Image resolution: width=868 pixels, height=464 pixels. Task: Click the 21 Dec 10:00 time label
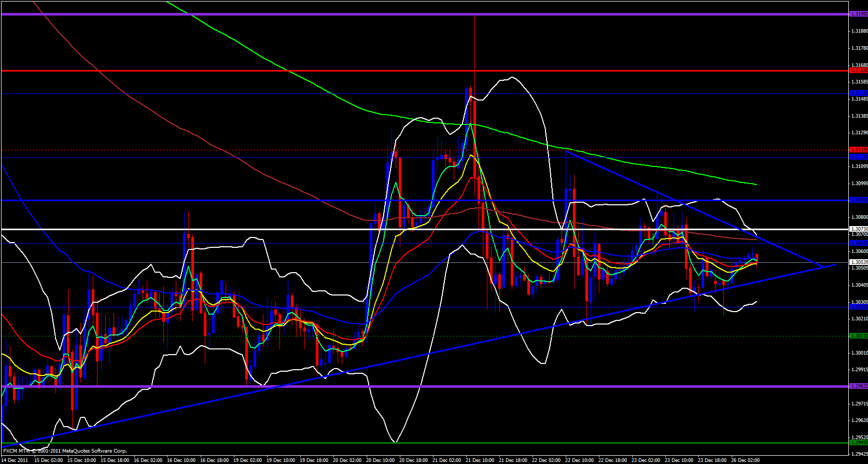pyautogui.click(x=480, y=460)
